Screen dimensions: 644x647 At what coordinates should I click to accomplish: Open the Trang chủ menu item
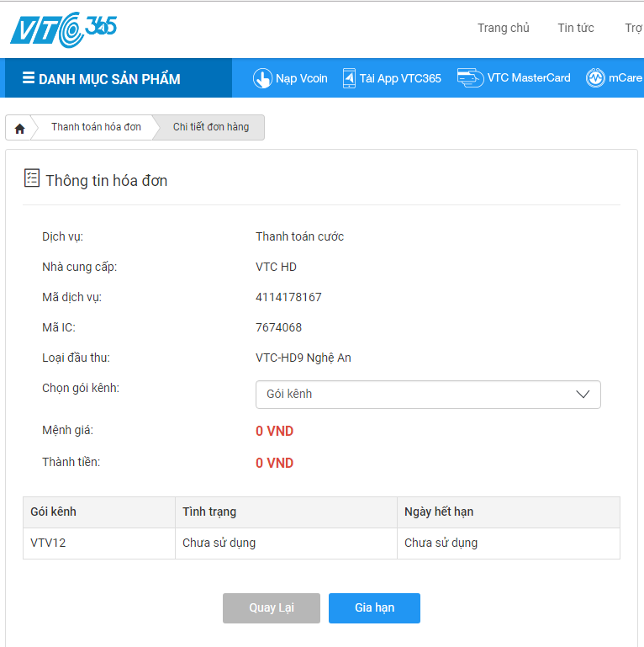click(x=503, y=28)
